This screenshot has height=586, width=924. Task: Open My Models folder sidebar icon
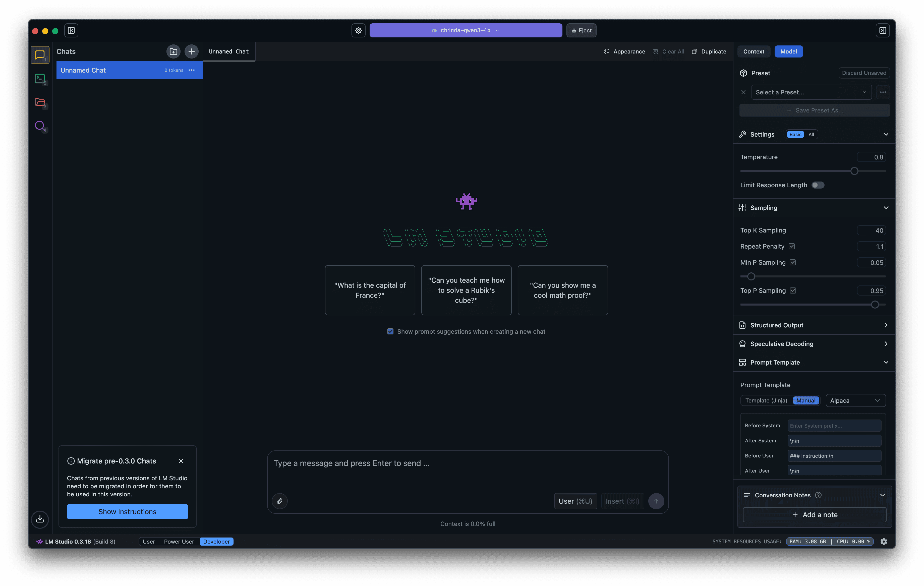(x=40, y=102)
